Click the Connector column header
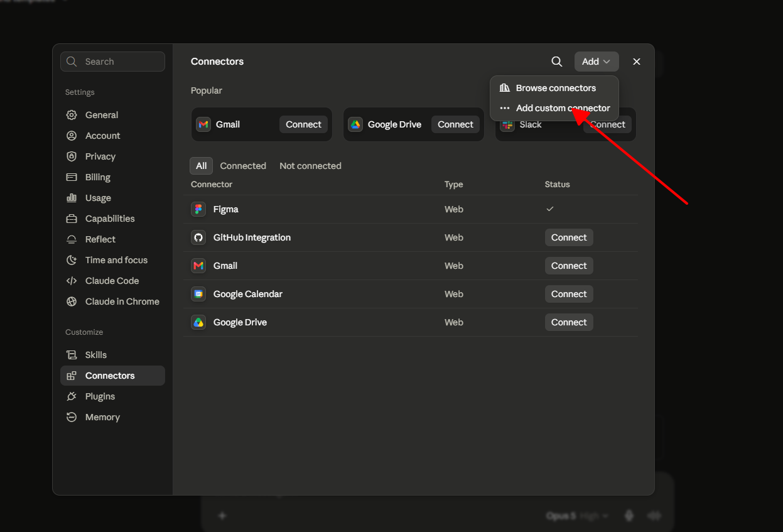This screenshot has height=532, width=783. 212,184
